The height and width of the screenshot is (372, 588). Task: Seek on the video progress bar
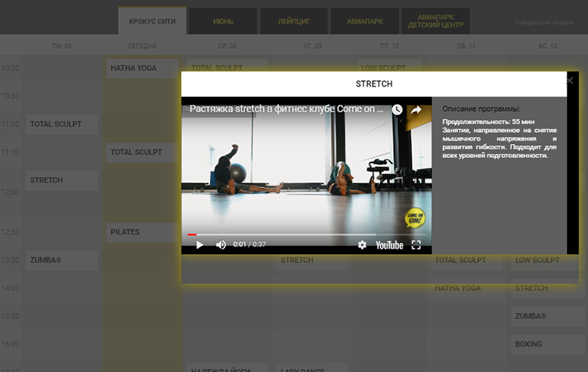tap(307, 234)
